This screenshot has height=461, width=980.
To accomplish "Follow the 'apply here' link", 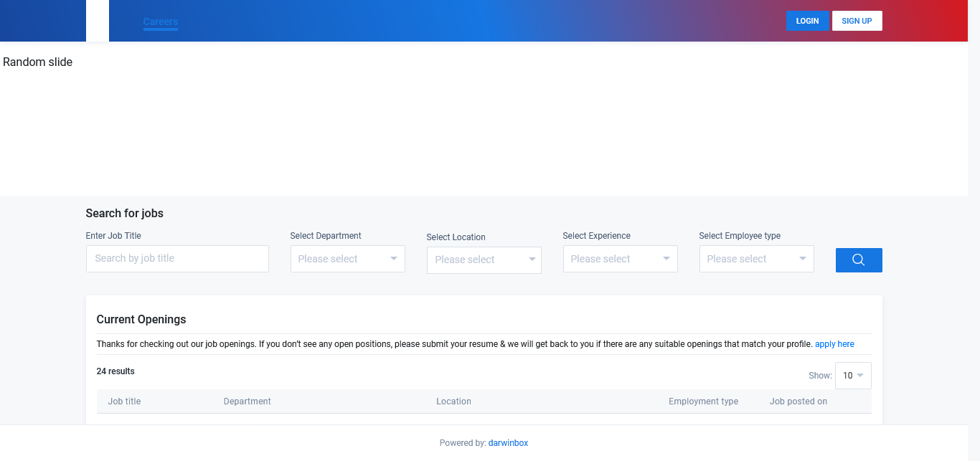I will [834, 344].
